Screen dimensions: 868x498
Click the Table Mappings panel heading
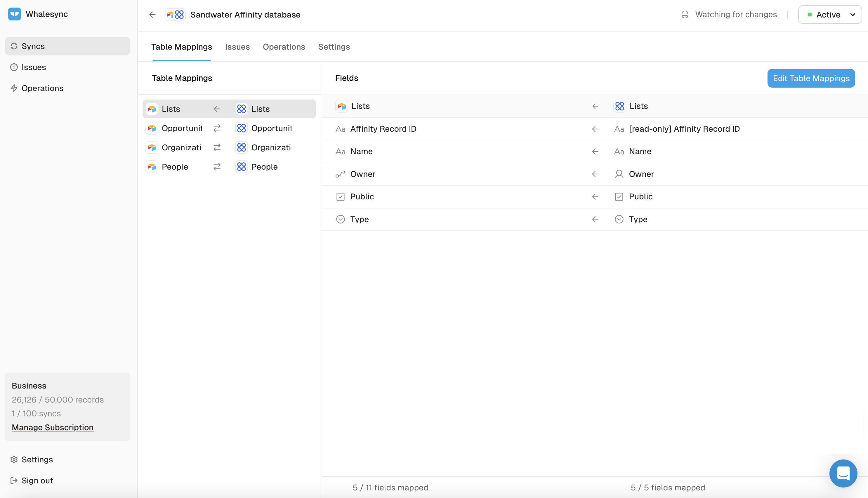click(x=182, y=78)
